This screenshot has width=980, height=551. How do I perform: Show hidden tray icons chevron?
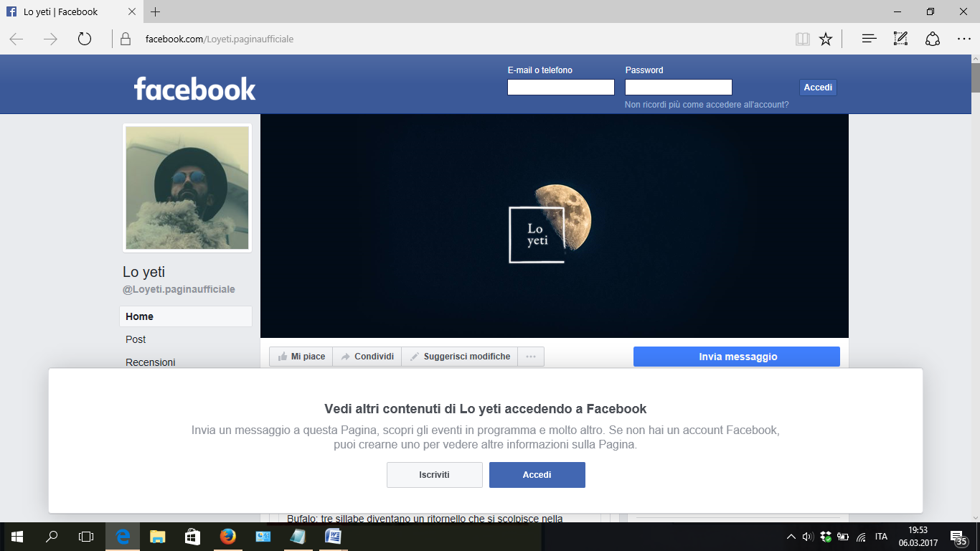(791, 537)
